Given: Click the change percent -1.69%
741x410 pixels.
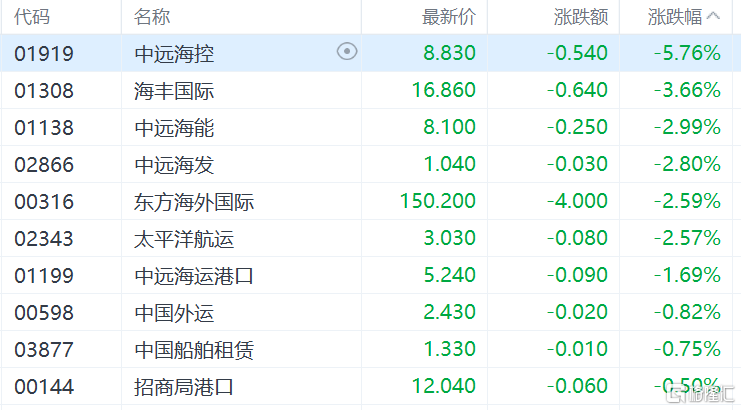Looking at the screenshot, I should 687,274.
